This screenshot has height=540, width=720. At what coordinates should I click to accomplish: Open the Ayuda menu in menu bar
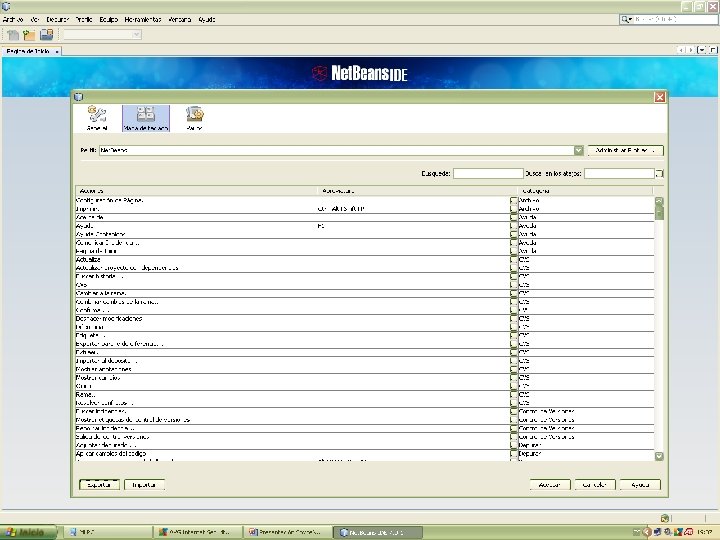(207, 19)
